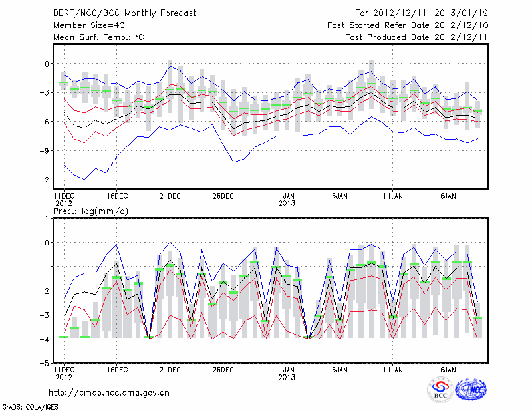Open the cmdp.ncc.cma.gov.cn URL

pyautogui.click(x=108, y=392)
